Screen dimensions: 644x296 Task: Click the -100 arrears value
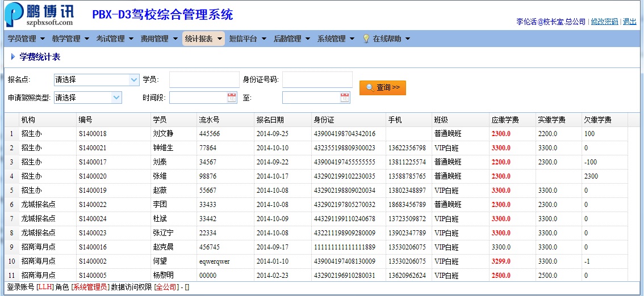591,162
